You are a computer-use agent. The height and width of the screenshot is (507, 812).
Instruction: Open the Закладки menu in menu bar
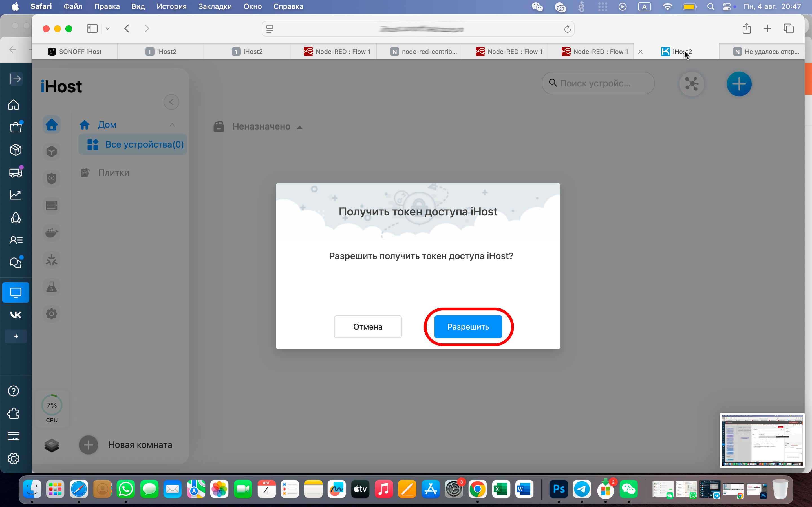click(215, 6)
